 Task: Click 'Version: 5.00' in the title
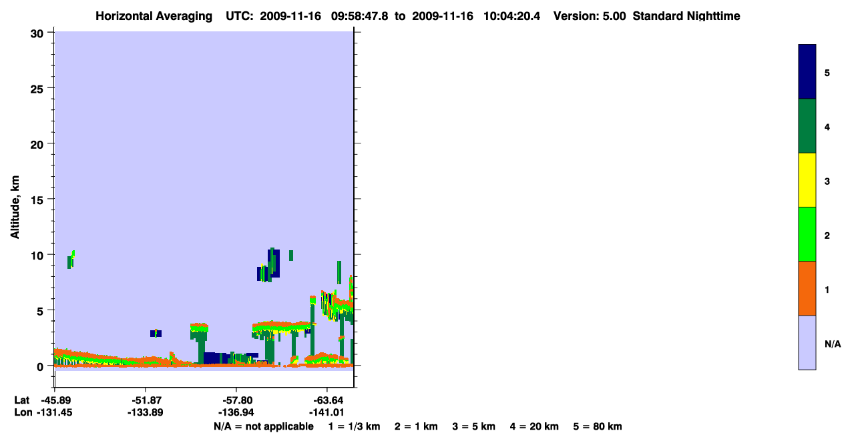pos(590,16)
